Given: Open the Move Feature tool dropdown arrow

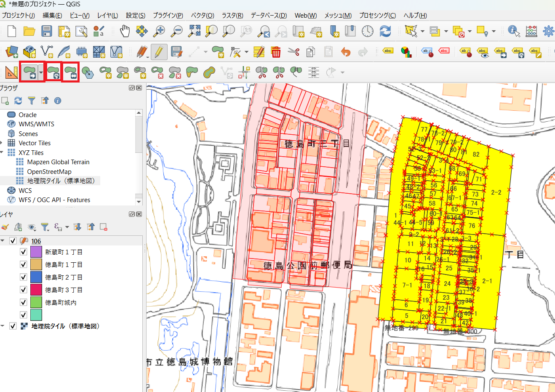Looking at the screenshot, I should pos(41,72).
